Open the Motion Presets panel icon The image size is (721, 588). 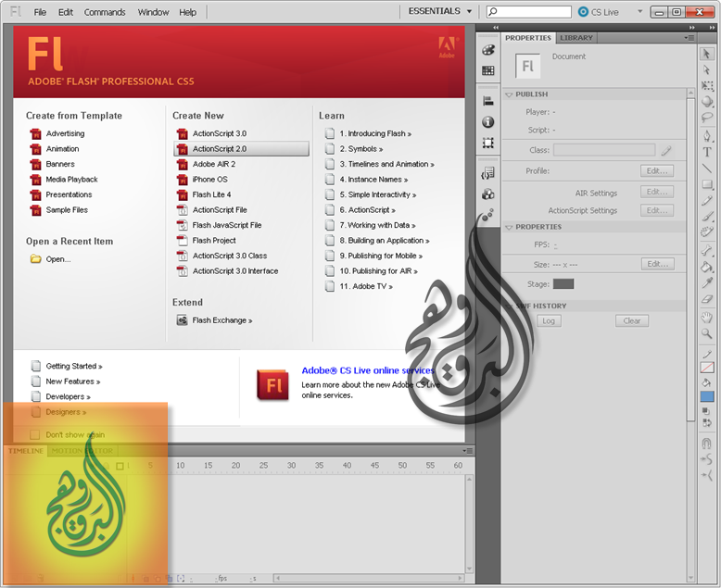488,215
